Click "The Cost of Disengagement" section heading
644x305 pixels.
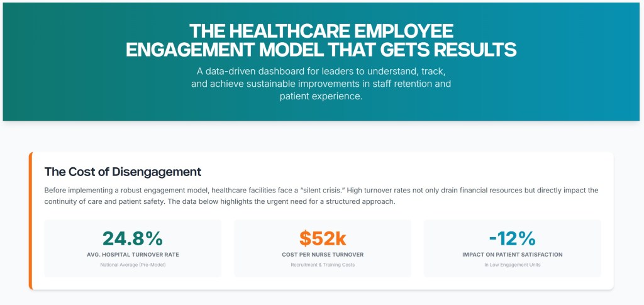[123, 171]
